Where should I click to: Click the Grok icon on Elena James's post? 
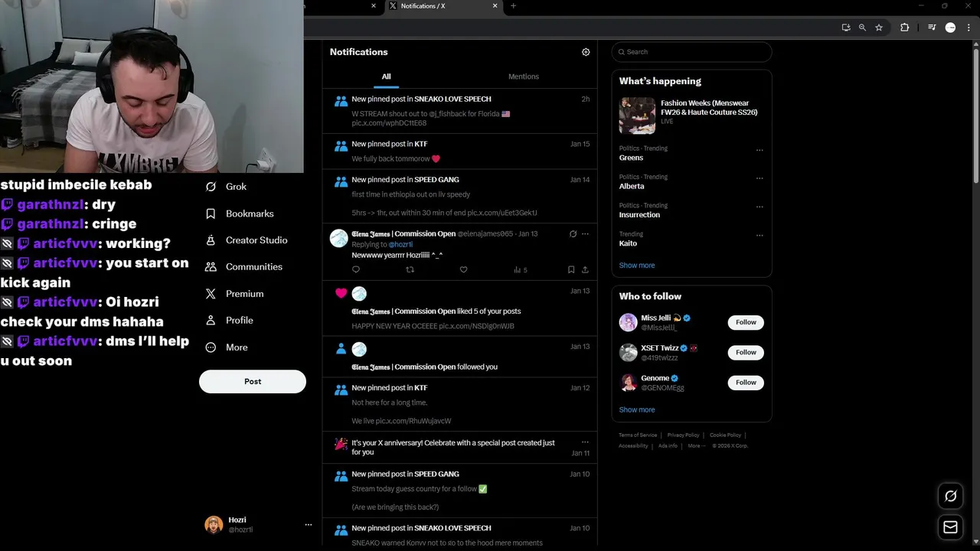(573, 234)
